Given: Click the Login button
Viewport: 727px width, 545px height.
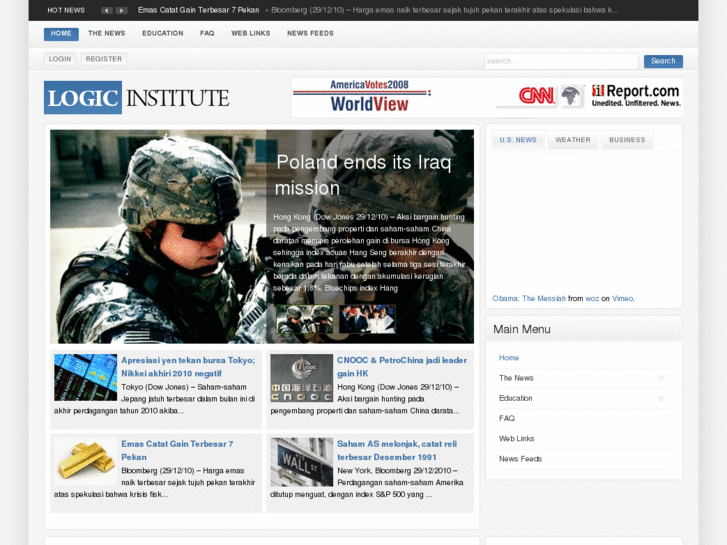Looking at the screenshot, I should [60, 59].
